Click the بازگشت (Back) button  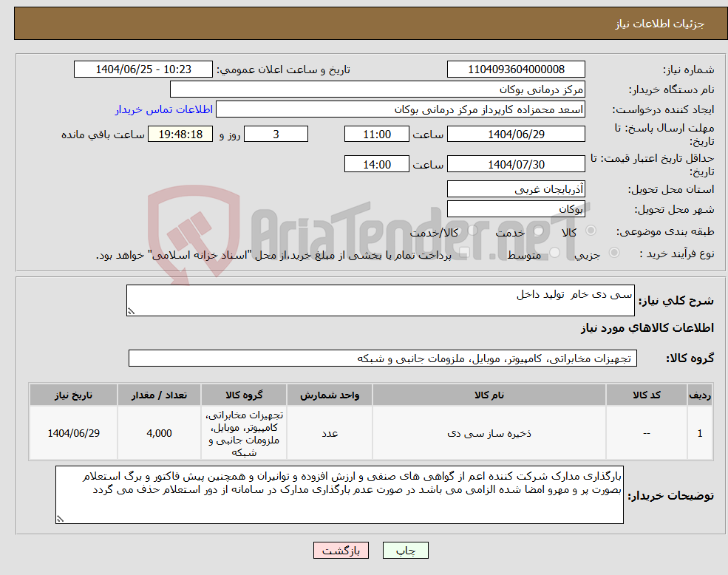(340, 550)
